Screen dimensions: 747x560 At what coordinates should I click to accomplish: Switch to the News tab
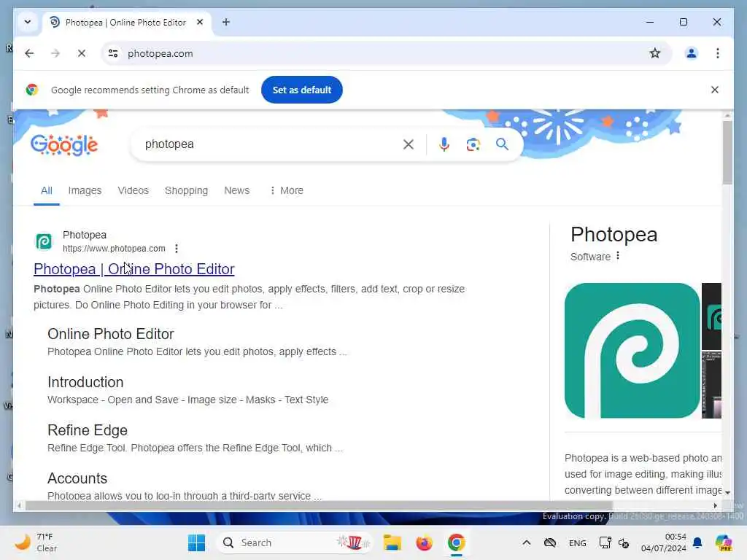tap(237, 190)
